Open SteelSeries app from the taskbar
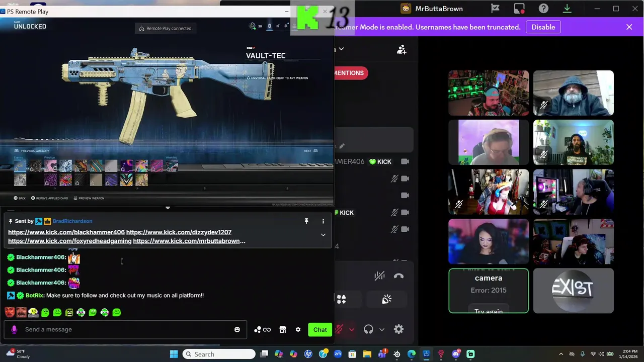The width and height of the screenshot is (644, 362). 396,354
